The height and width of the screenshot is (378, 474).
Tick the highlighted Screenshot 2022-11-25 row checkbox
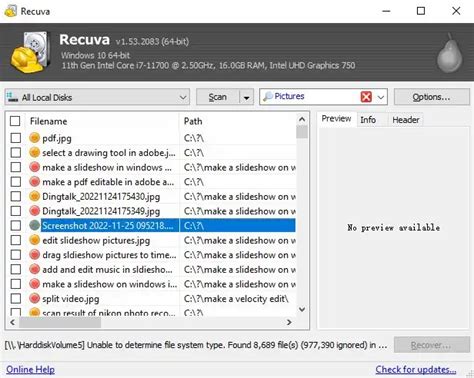point(16,225)
